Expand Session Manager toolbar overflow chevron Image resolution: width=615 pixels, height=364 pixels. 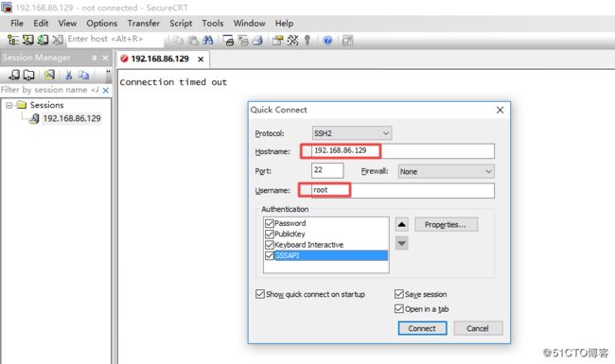(108, 75)
